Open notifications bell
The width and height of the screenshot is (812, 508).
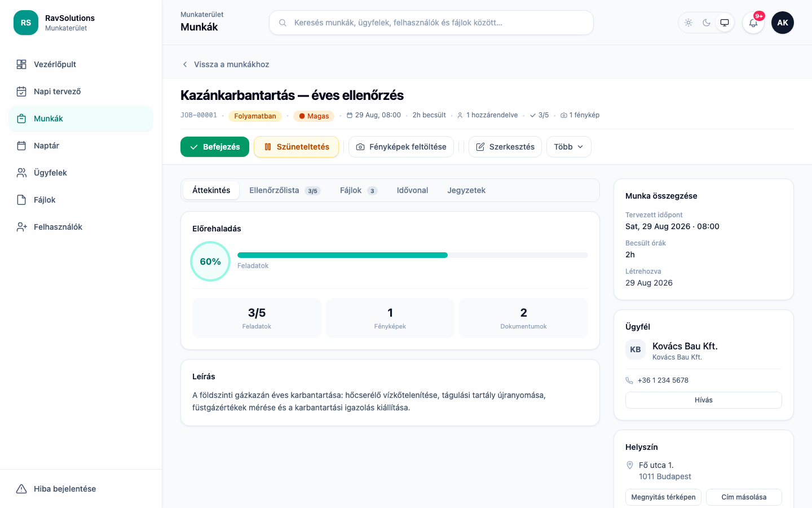tap(753, 23)
